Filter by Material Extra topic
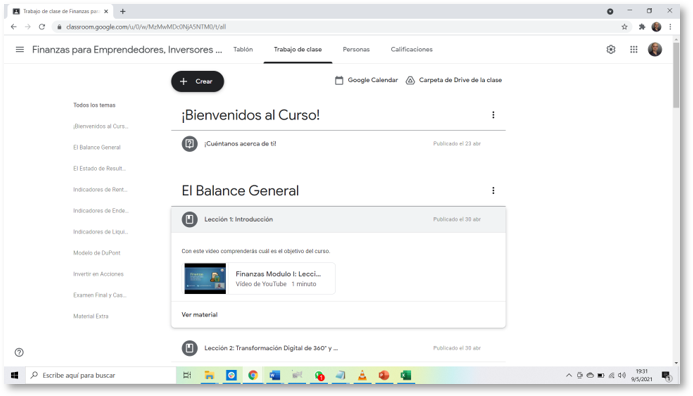The width and height of the screenshot is (693, 396). [x=91, y=316]
